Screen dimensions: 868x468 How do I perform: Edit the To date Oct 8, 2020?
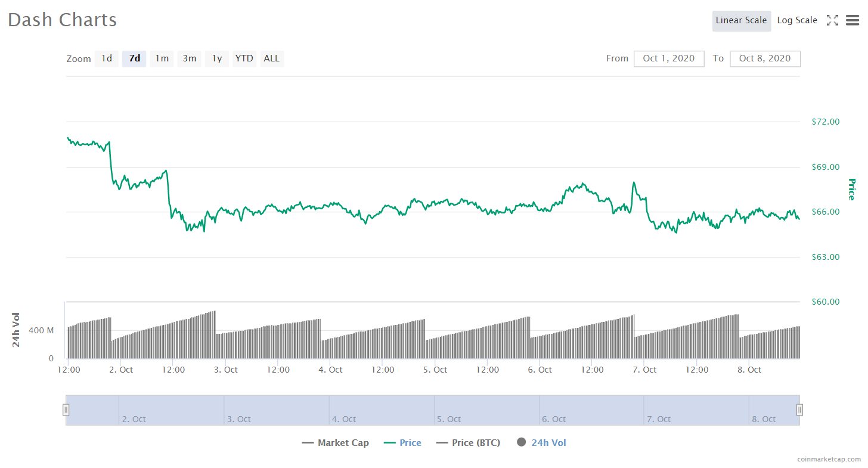point(765,58)
